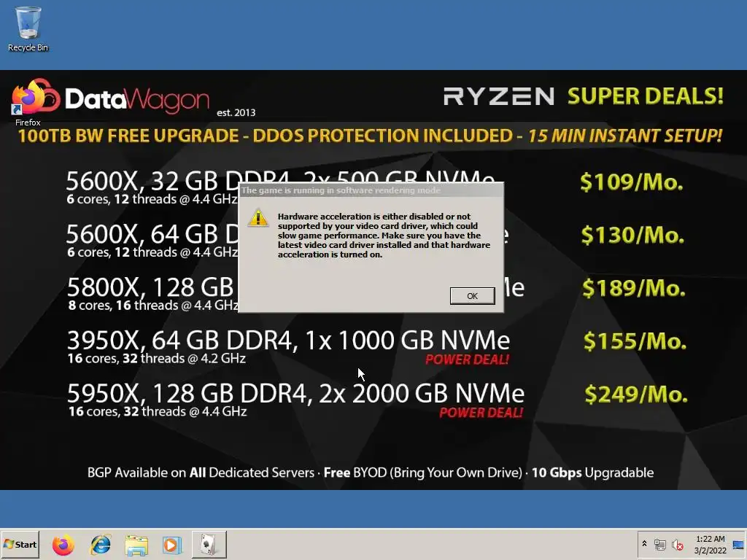Click the muted volume tray icon

677,545
